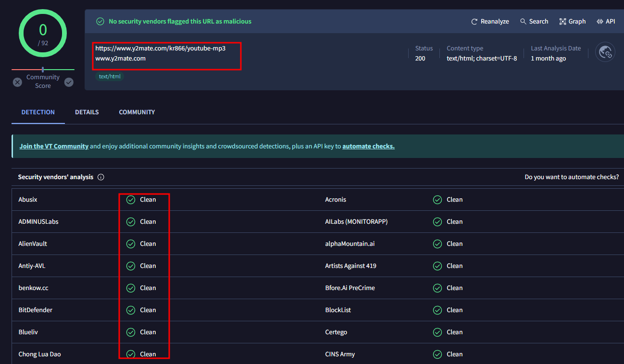Click the Clean check icon for benkow.cc
Image resolution: width=624 pixels, height=364 pixels.
[x=131, y=288]
